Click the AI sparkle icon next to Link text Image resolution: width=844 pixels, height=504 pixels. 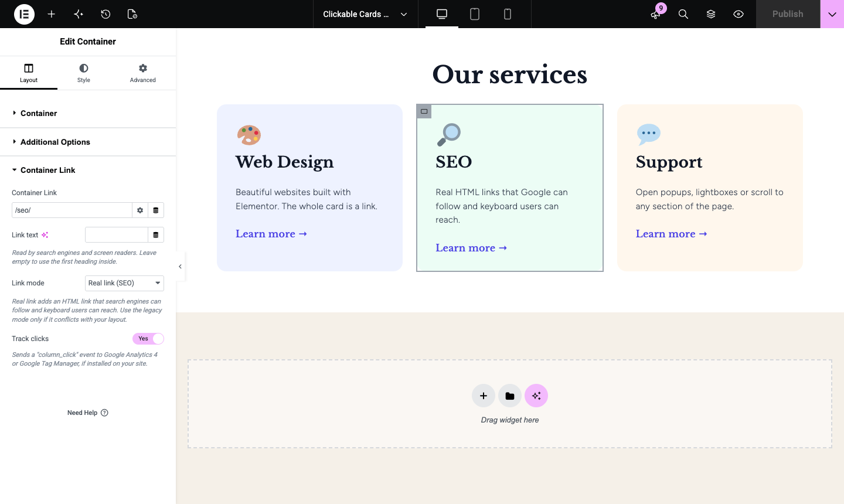tap(45, 235)
